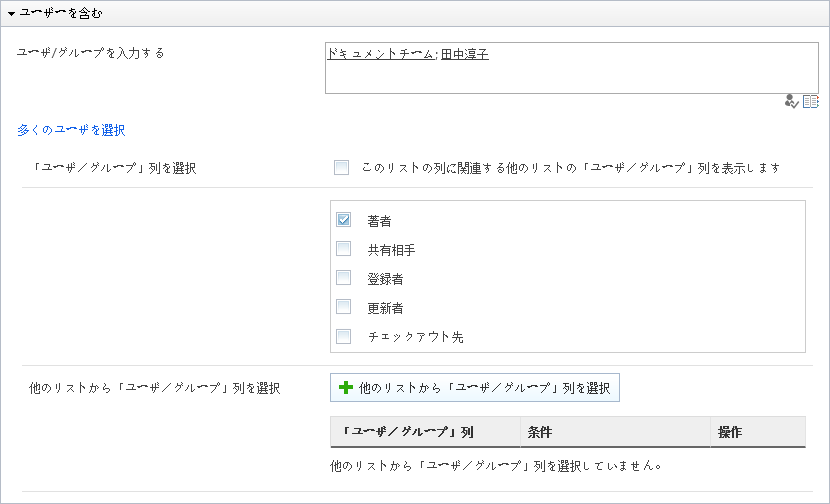
Task: Tick the 登録者 checkbox
Action: [344, 278]
